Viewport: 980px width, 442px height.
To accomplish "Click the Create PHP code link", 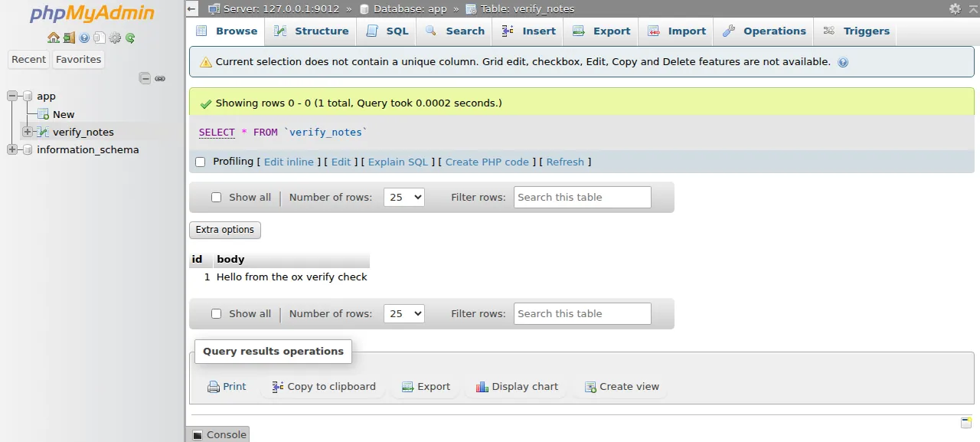I will coord(487,162).
